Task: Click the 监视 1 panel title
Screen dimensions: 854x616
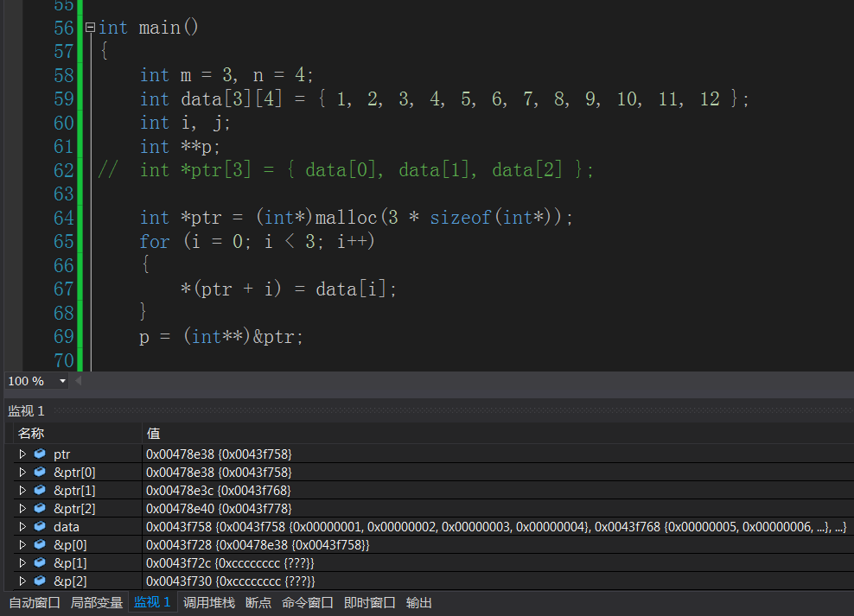Action: pyautogui.click(x=26, y=411)
